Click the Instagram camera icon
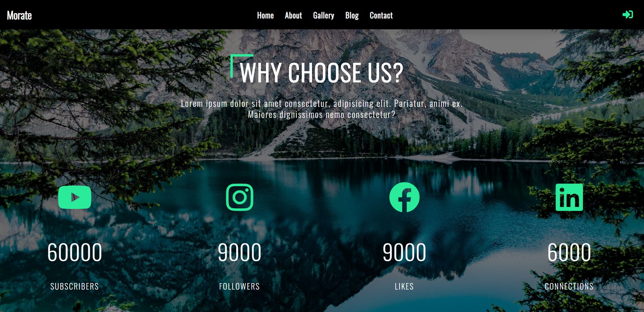The height and width of the screenshot is (312, 644). [x=240, y=197]
